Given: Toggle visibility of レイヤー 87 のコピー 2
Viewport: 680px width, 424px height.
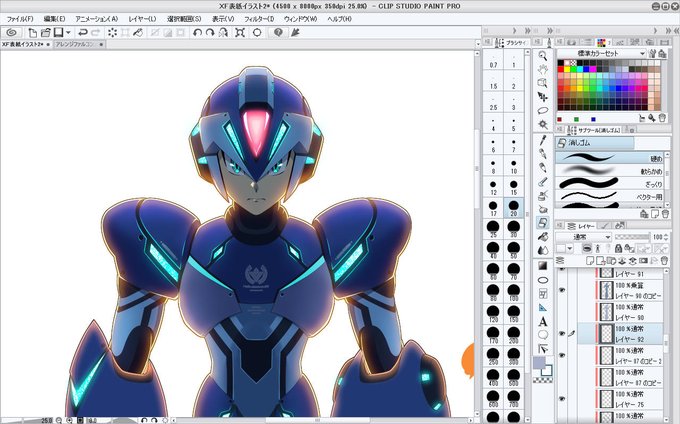Looking at the screenshot, I should 562,356.
